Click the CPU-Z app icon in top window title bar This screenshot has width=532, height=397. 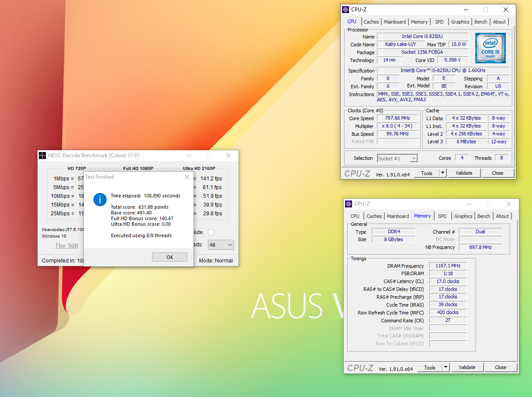click(345, 10)
